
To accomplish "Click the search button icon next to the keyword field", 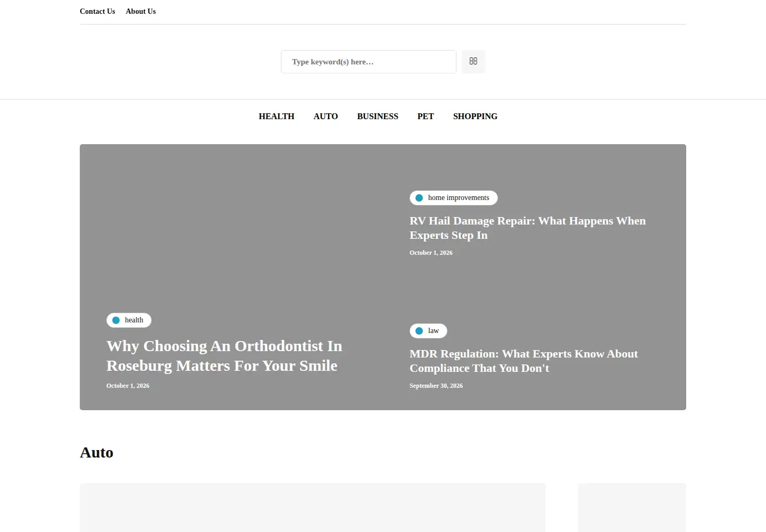I will point(473,62).
